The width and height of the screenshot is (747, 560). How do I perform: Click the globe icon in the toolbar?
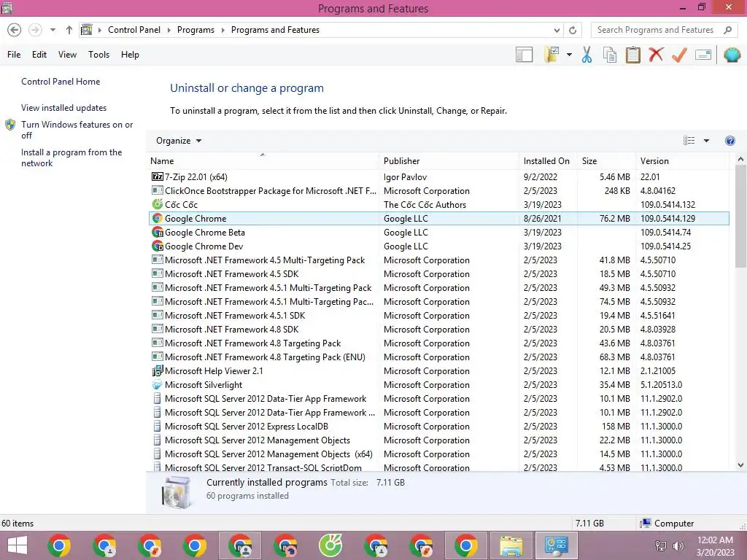(732, 55)
